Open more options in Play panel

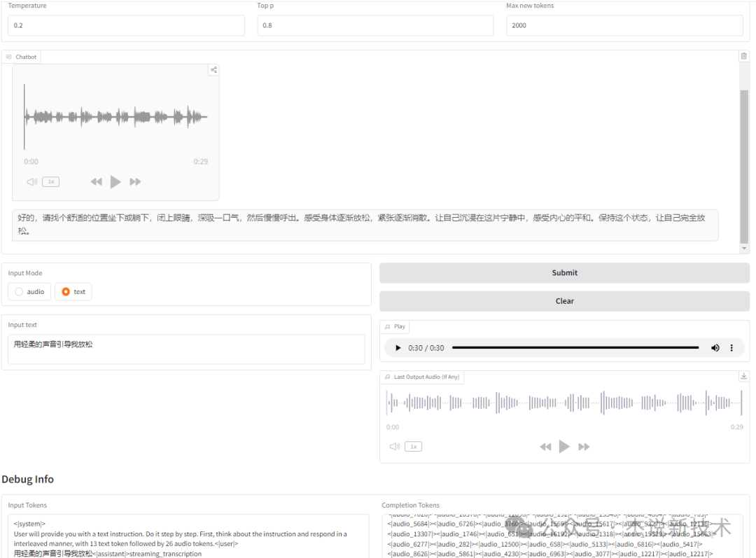[731, 348]
